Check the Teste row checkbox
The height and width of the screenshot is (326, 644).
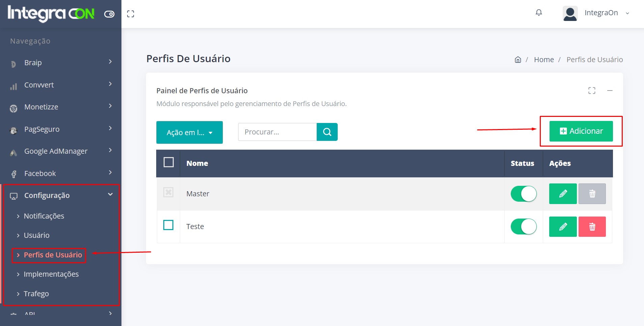(x=168, y=225)
